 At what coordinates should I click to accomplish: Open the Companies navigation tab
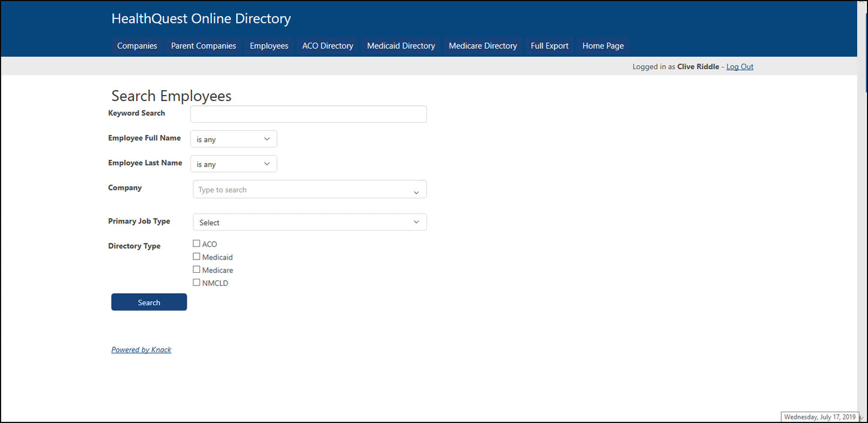137,46
